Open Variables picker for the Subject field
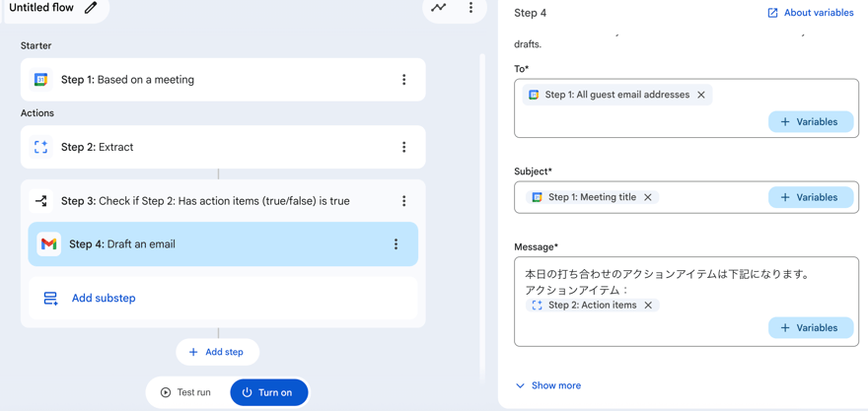 810,197
